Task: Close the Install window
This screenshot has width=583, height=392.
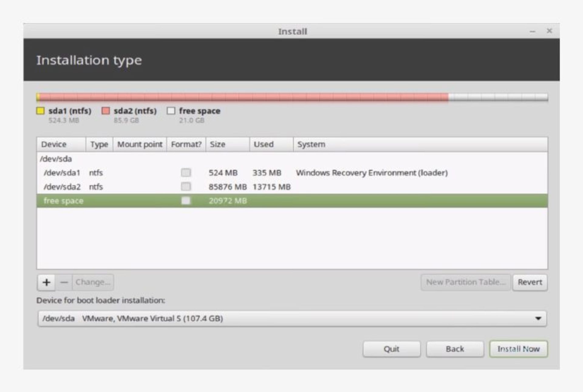Action: (549, 31)
